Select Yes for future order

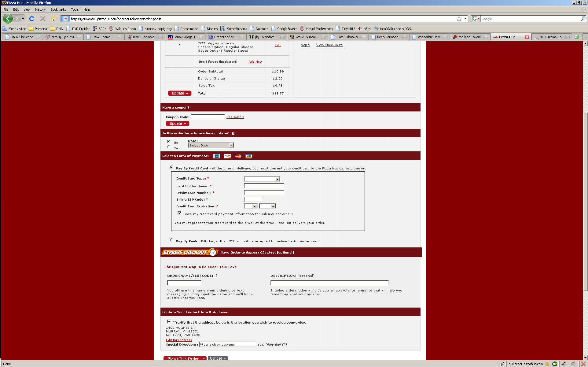tap(169, 147)
